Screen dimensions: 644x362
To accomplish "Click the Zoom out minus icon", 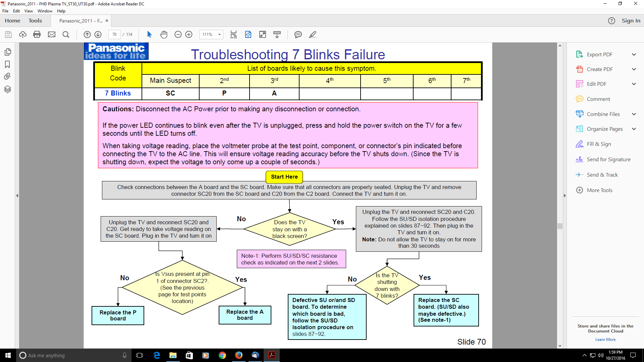I will tap(178, 35).
